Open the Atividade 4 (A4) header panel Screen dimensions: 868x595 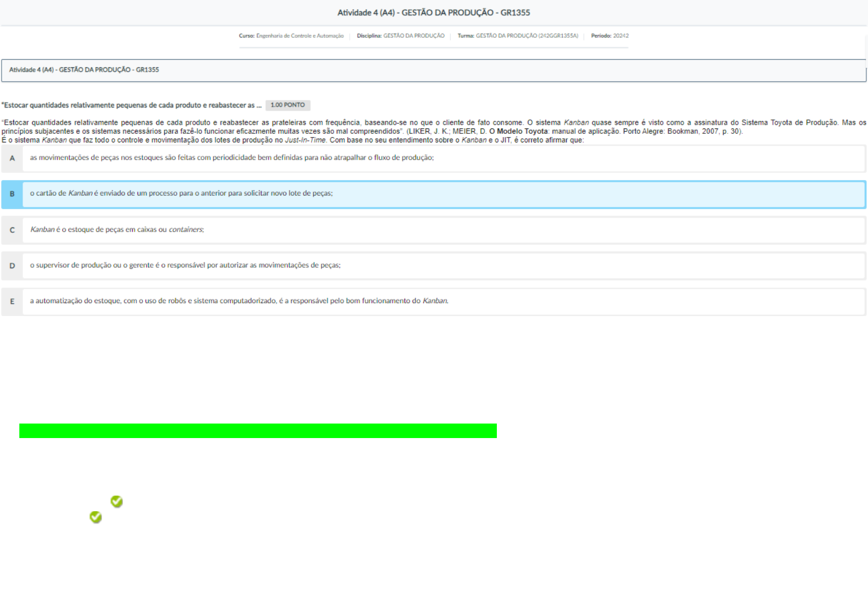[433, 70]
